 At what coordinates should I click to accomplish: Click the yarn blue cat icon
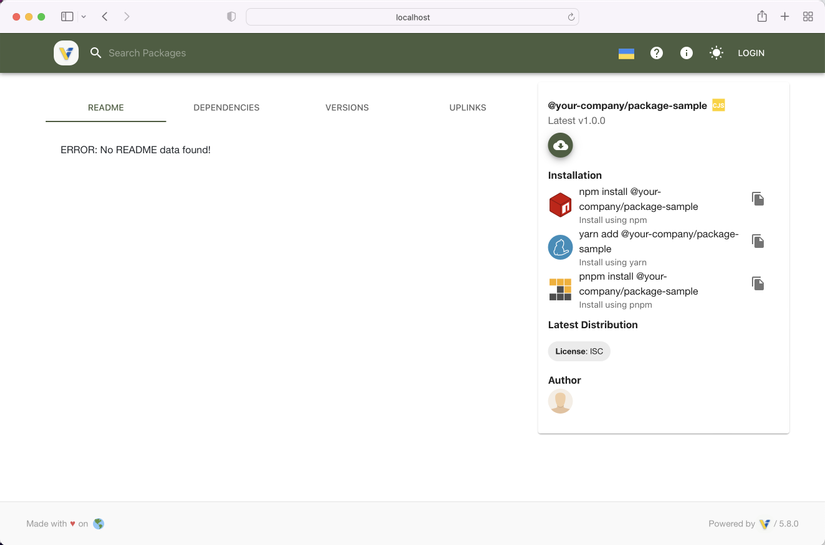(x=560, y=247)
